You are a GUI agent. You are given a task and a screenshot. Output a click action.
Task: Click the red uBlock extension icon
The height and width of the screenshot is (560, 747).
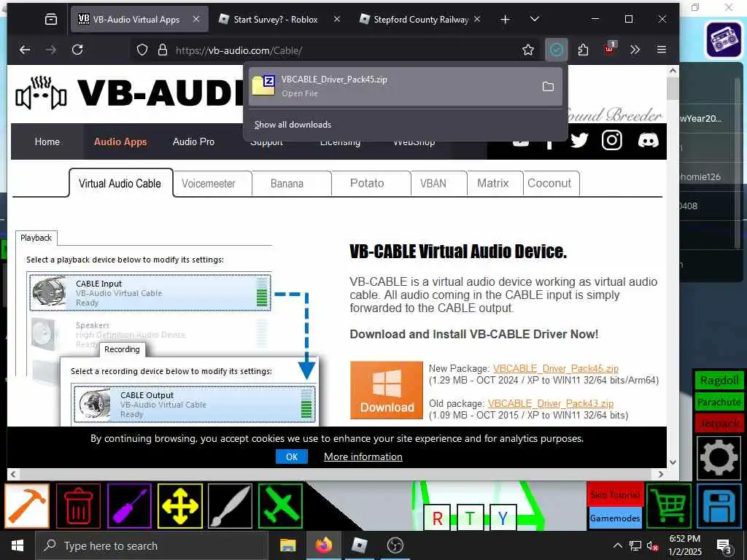pyautogui.click(x=609, y=49)
